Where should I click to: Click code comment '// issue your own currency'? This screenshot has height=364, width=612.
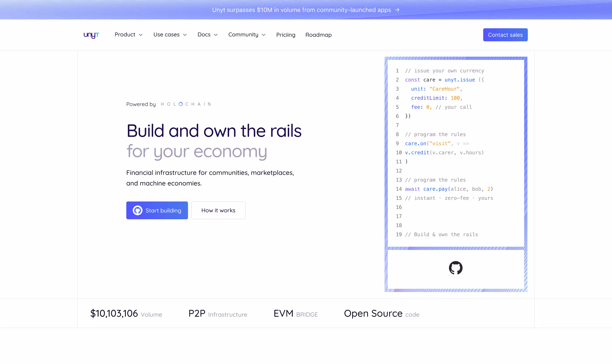pyautogui.click(x=444, y=71)
